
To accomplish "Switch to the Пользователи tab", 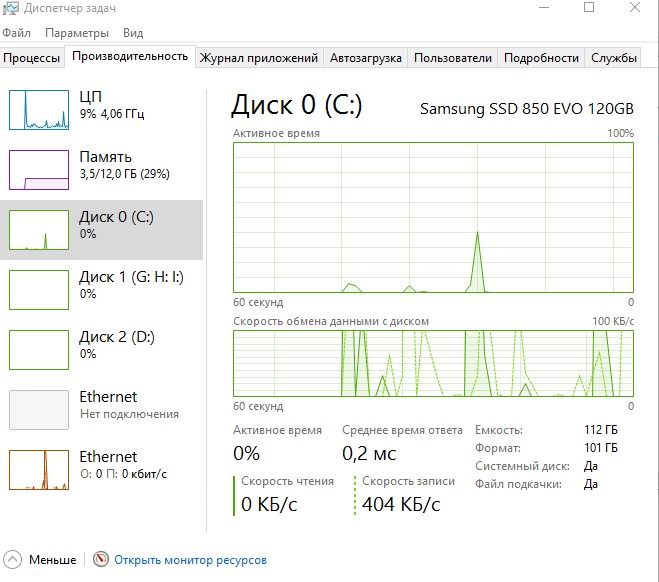I will pyautogui.click(x=453, y=58).
